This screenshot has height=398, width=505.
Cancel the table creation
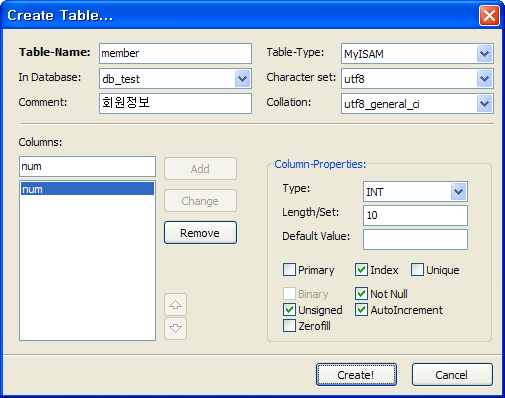click(x=452, y=375)
